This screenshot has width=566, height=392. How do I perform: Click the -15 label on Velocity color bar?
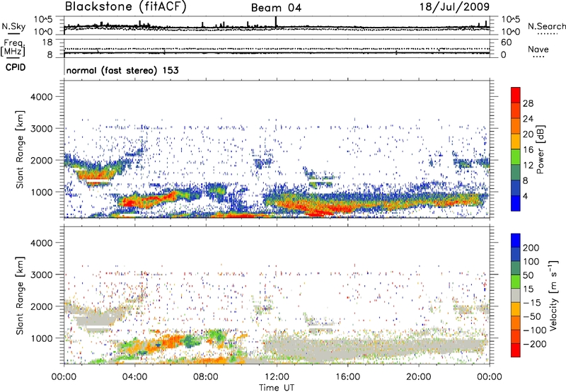coord(532,303)
